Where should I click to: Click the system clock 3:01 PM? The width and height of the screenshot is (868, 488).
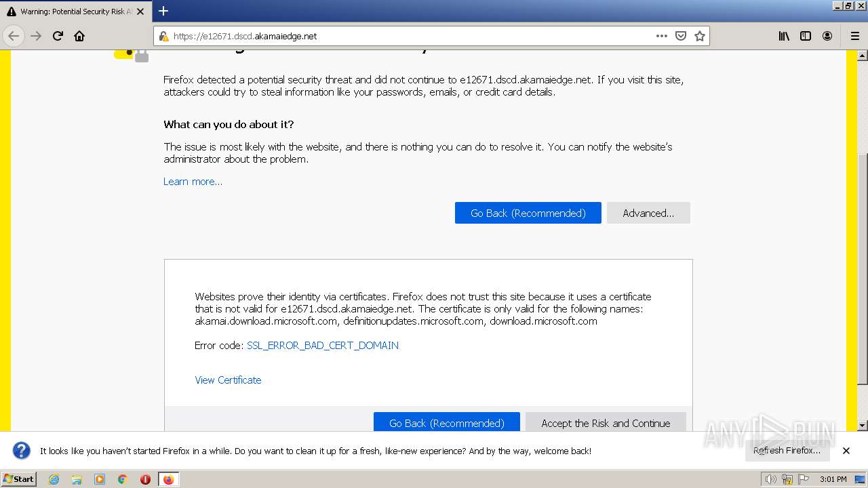click(833, 479)
